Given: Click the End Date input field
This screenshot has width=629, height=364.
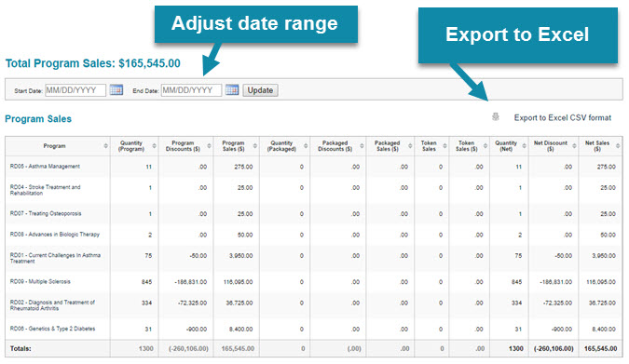Looking at the screenshot, I should [x=191, y=90].
